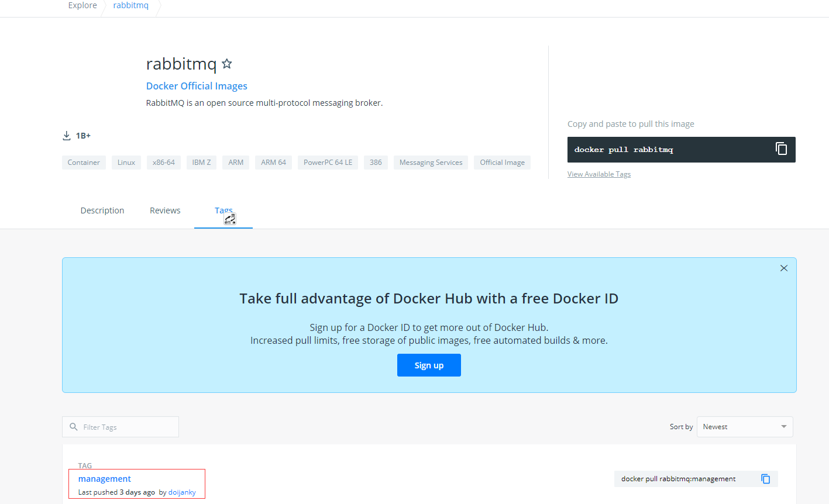829x504 pixels.
Task: Star the rabbitmq repository
Action: [x=227, y=64]
